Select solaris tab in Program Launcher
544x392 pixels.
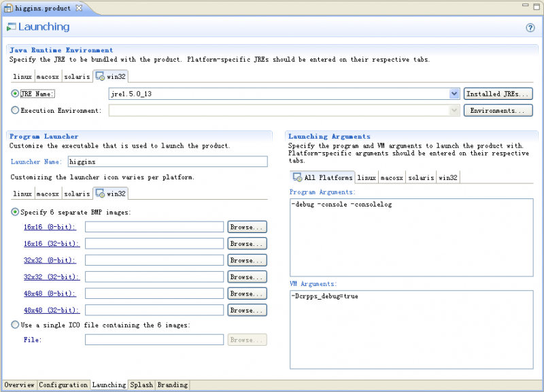pos(77,194)
